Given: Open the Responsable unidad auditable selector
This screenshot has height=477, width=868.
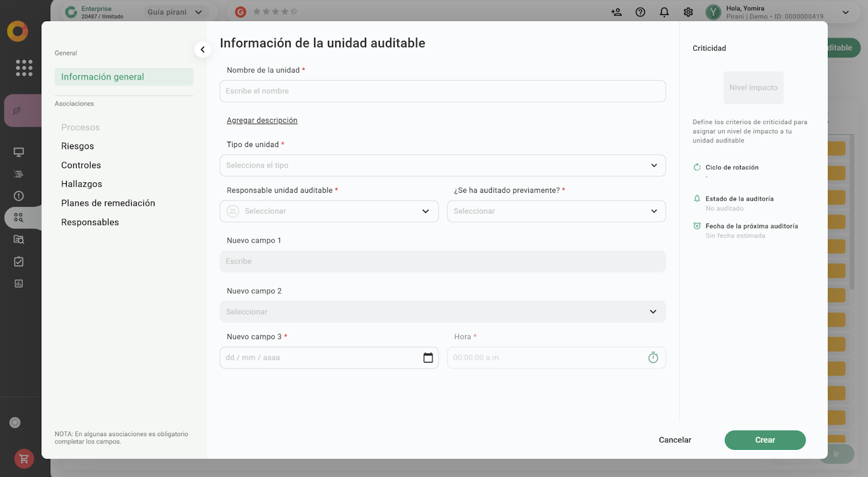Looking at the screenshot, I should tap(329, 211).
